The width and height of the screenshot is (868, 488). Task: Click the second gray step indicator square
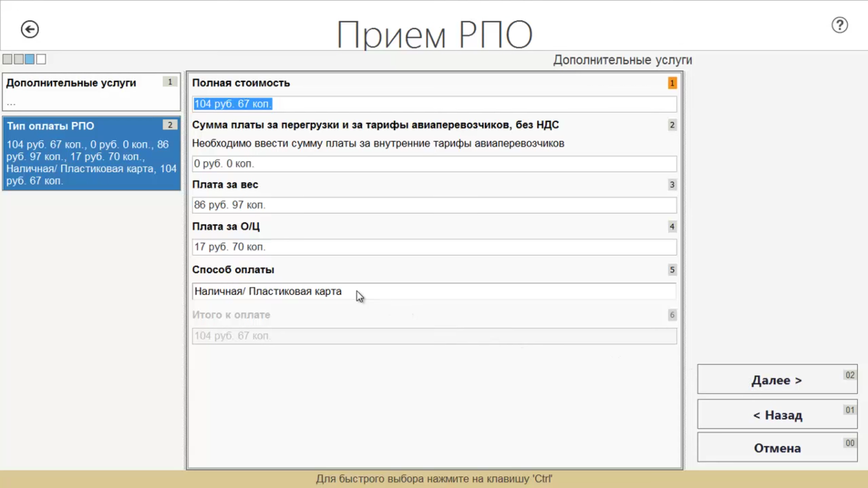[18, 59]
